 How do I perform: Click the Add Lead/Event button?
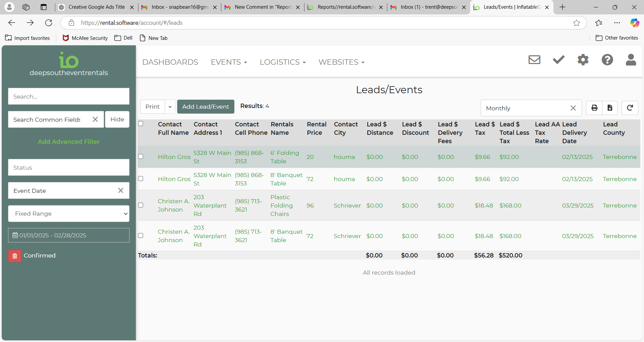[x=206, y=107]
